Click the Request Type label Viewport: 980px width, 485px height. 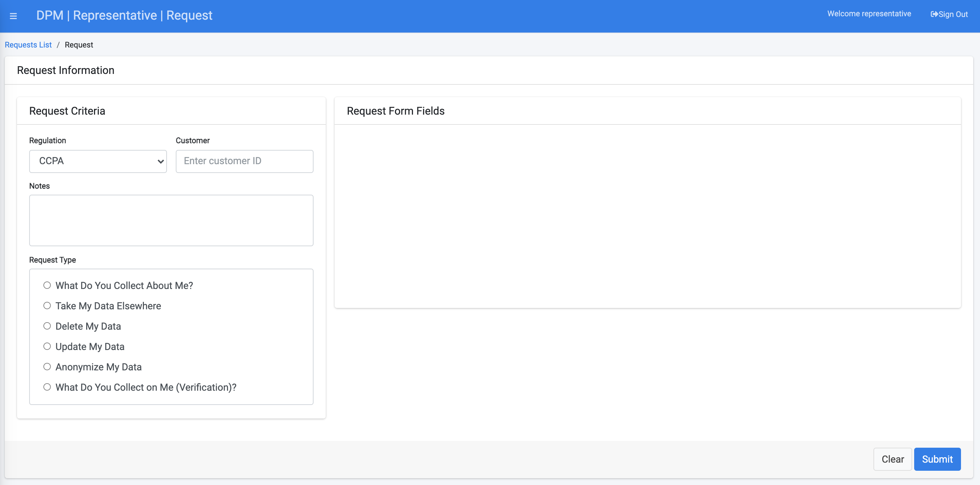tap(53, 260)
